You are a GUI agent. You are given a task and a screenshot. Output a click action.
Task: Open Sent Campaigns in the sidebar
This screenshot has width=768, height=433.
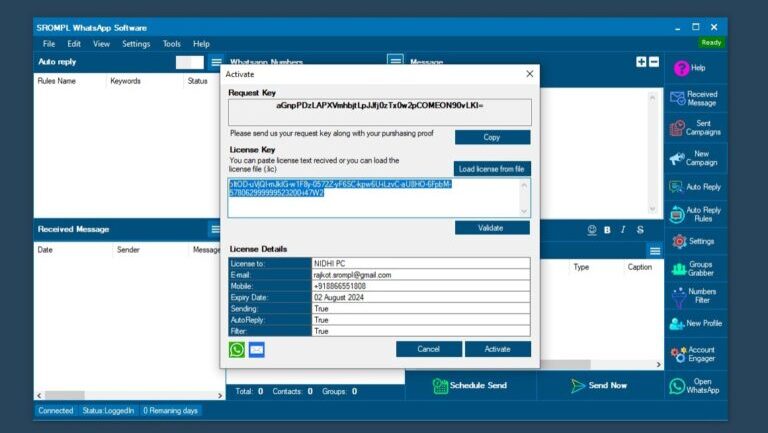pos(696,128)
